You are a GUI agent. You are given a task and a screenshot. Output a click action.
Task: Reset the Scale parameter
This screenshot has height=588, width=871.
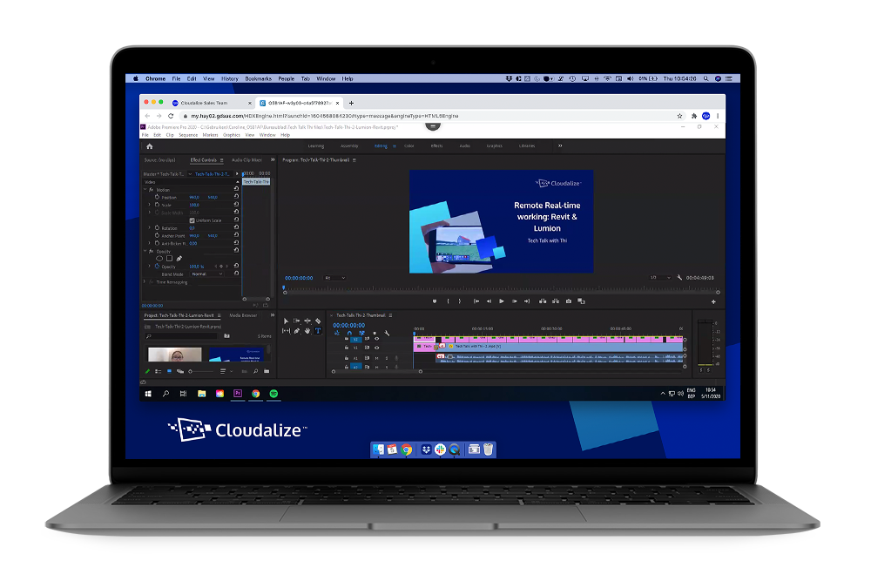tap(236, 205)
